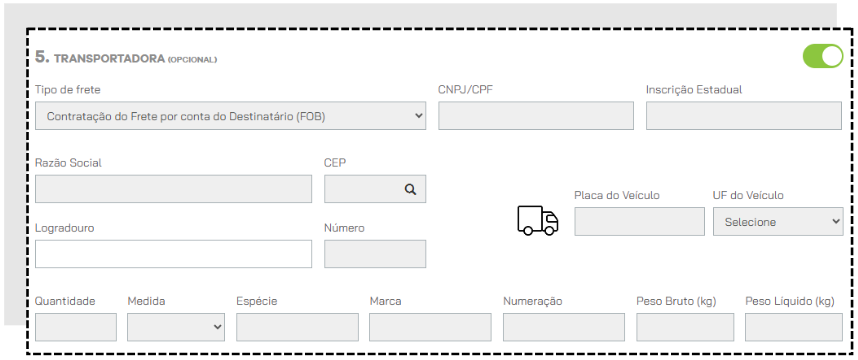Image resolution: width=858 pixels, height=360 pixels.
Task: Click the 'Razão Social' label
Action: (68, 163)
